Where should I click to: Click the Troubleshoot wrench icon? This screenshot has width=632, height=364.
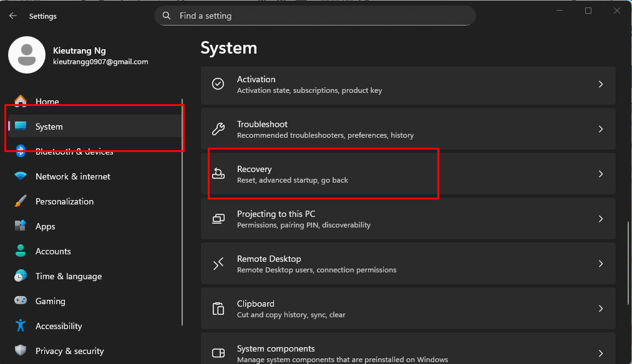coord(218,129)
